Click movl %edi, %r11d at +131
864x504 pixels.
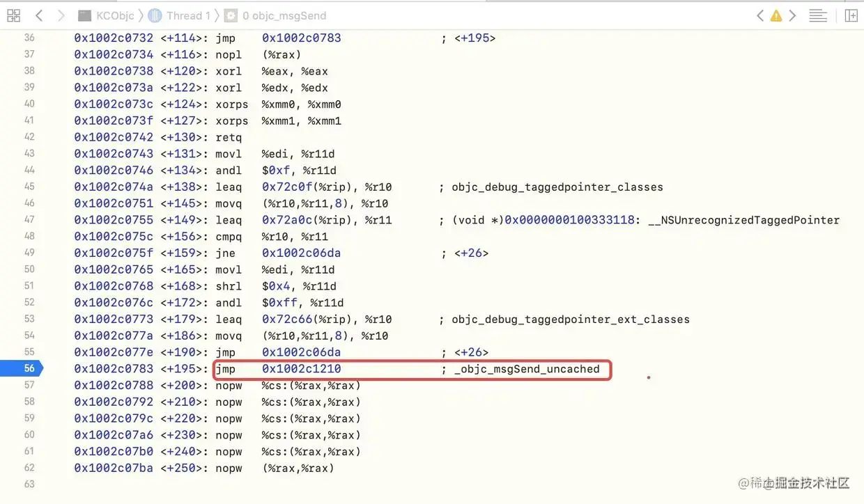[275, 154]
